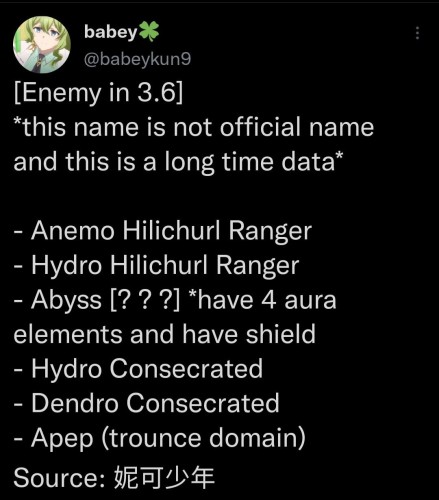
Task: Click the [Enemy in 3.6] heading line
Action: pos(98,93)
